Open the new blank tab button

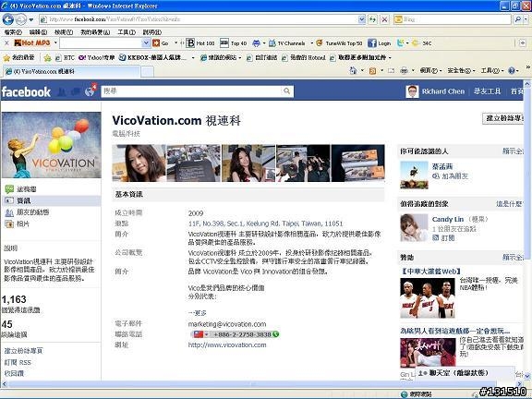click(x=147, y=72)
